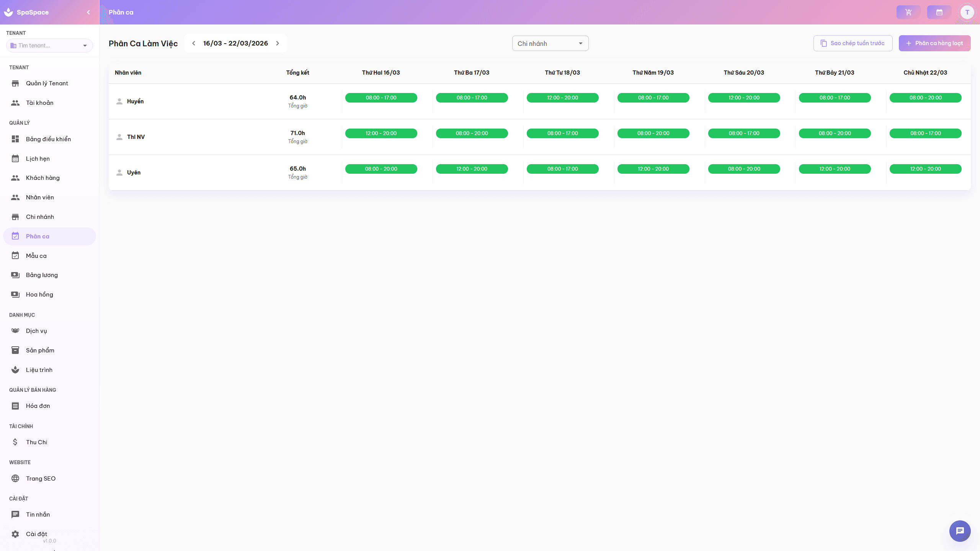Select Lịch hẹn in the sidebar
Screen dimensions: 980x551
click(38, 158)
